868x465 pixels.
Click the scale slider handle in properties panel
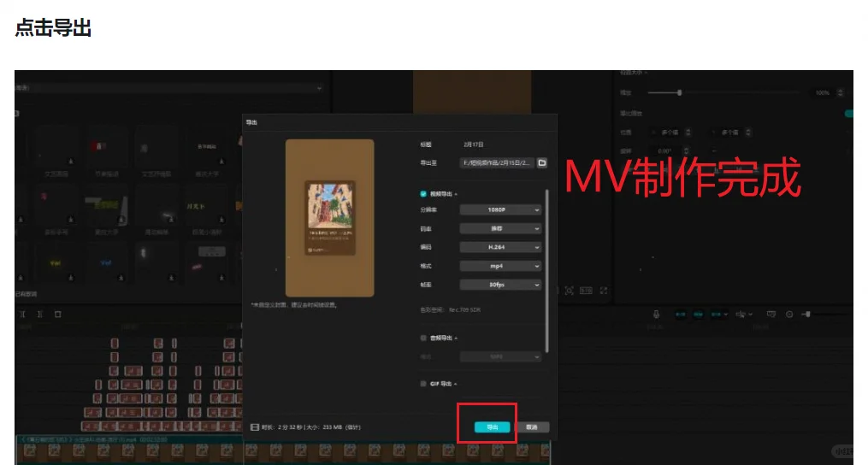(x=679, y=93)
